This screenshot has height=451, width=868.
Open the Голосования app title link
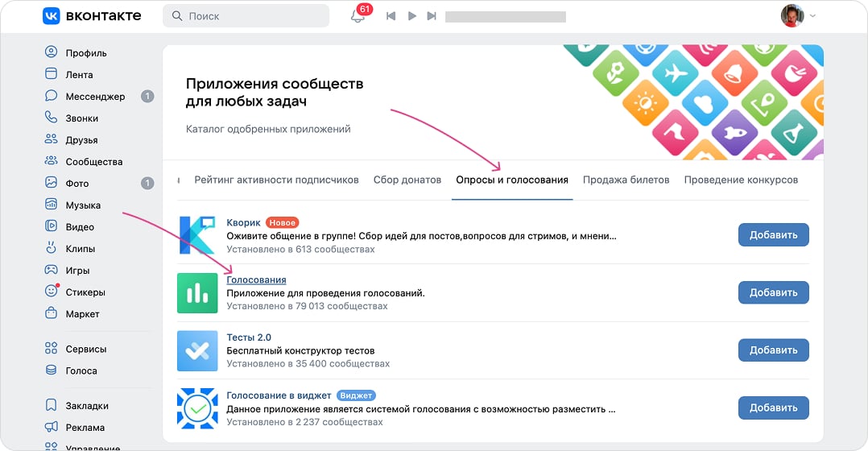(x=256, y=280)
